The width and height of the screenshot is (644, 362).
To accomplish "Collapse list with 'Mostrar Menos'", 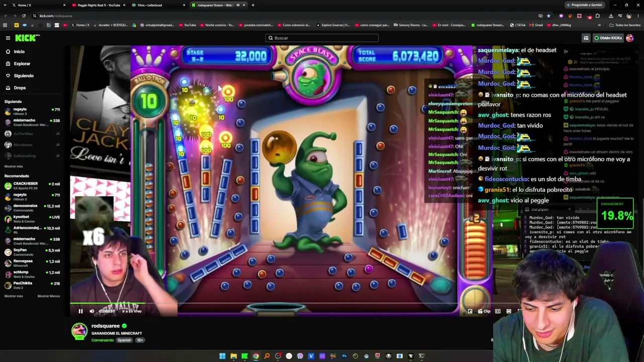I will pyautogui.click(x=49, y=296).
